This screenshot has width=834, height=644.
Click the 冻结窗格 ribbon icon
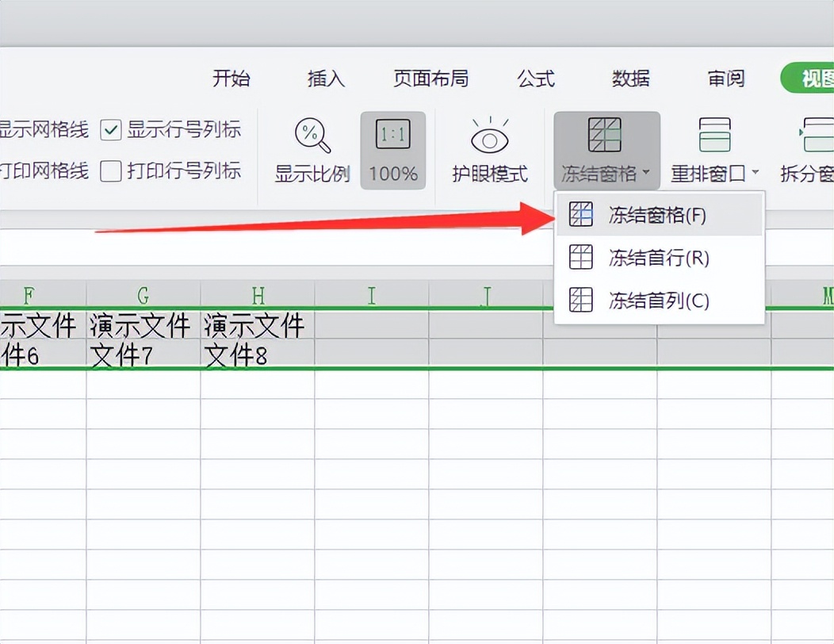604,135
